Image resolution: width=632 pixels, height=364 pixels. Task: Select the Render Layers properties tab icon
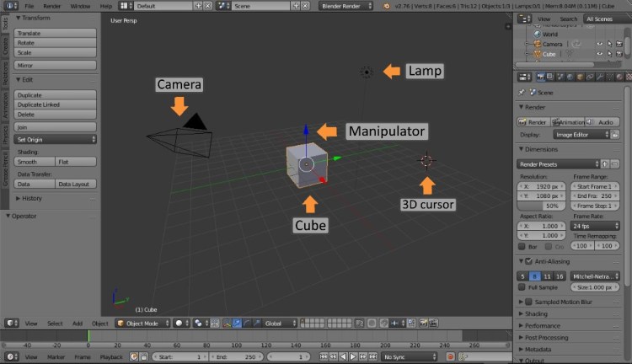[x=549, y=77]
